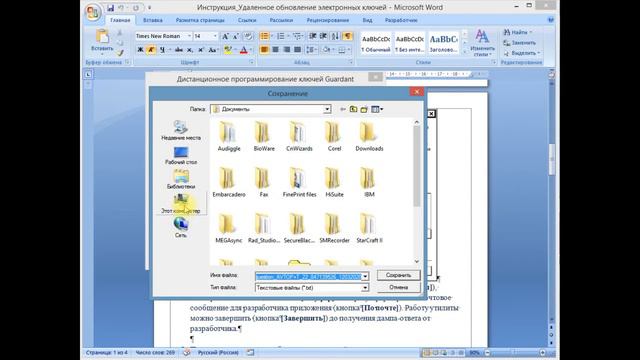Open the font size 14 dropdown

click(215, 36)
